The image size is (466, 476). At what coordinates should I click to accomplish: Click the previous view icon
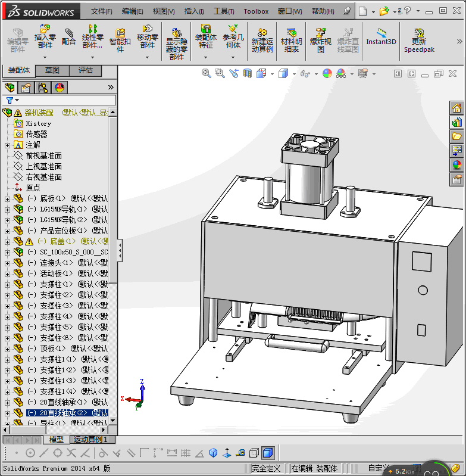pyautogui.click(x=233, y=73)
